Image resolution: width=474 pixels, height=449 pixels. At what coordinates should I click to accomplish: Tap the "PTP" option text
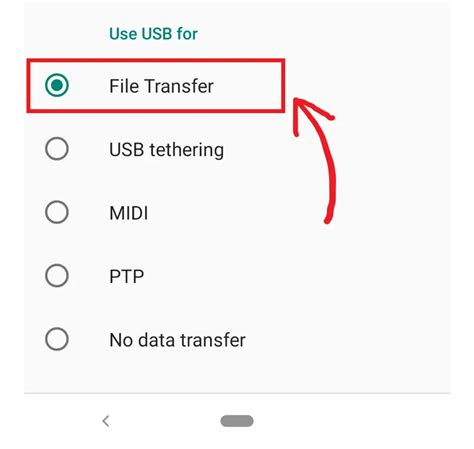(127, 277)
